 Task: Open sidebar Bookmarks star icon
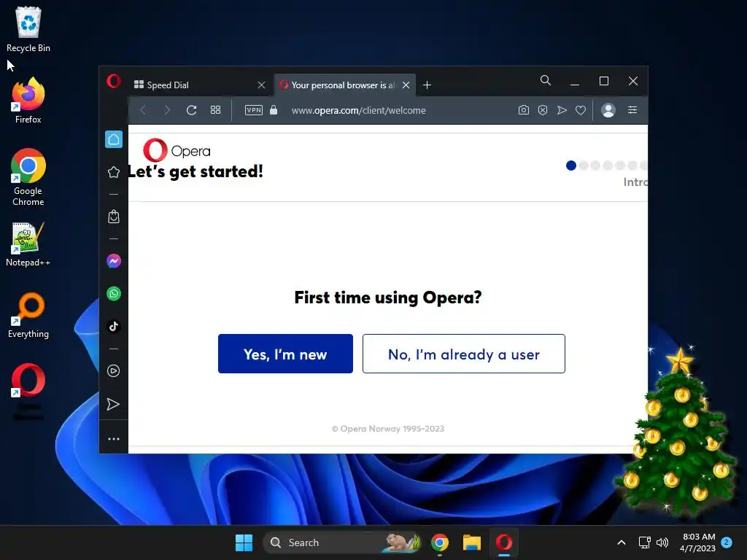113,172
